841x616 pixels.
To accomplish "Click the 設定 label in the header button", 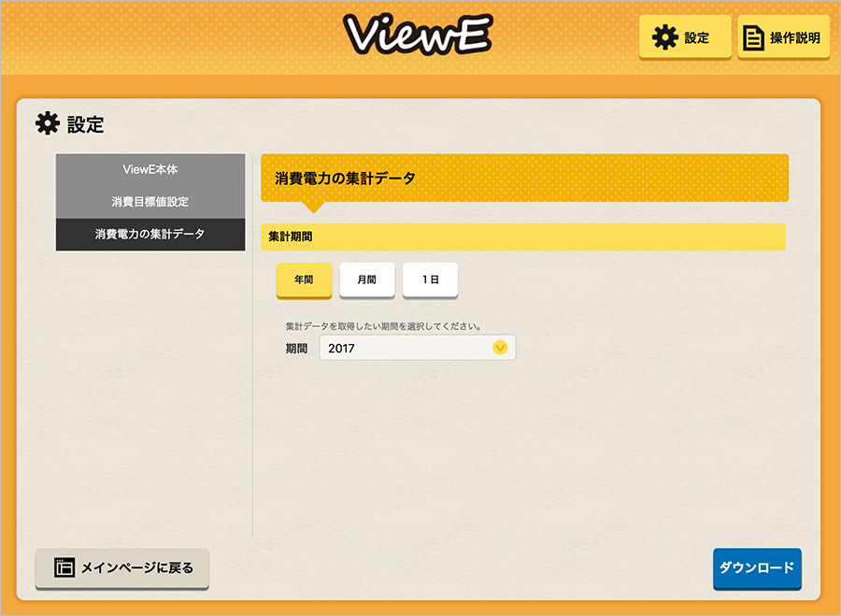I will (697, 38).
